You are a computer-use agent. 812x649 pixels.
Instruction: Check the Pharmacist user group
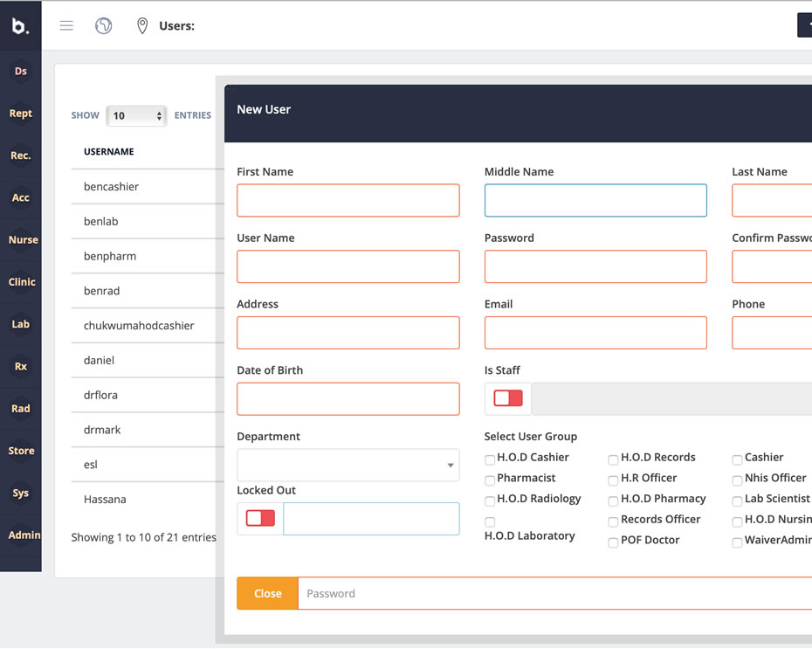pyautogui.click(x=489, y=480)
